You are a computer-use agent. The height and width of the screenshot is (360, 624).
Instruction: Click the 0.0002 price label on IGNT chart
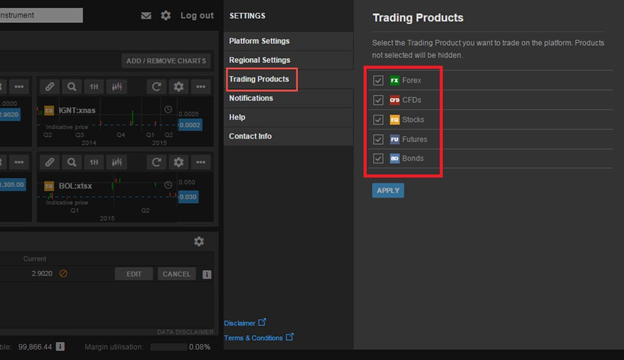190,125
